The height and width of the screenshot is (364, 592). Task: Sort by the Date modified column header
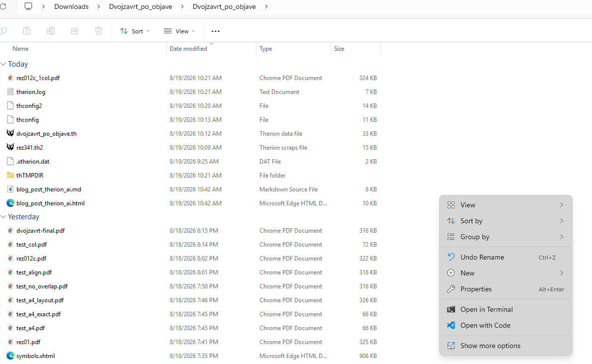coord(188,49)
